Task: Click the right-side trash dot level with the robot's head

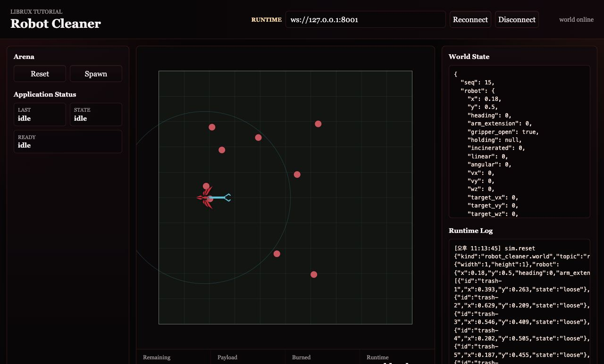Action: pyautogui.click(x=297, y=174)
